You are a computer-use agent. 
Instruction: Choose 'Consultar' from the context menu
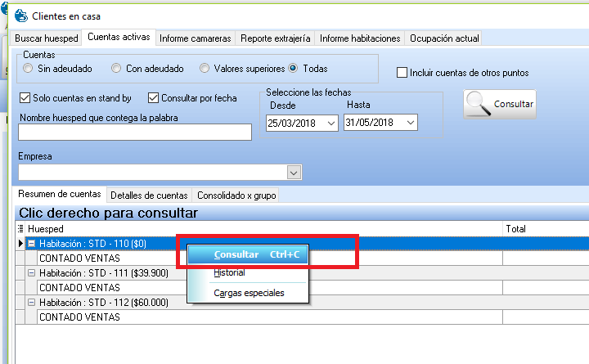(x=237, y=254)
